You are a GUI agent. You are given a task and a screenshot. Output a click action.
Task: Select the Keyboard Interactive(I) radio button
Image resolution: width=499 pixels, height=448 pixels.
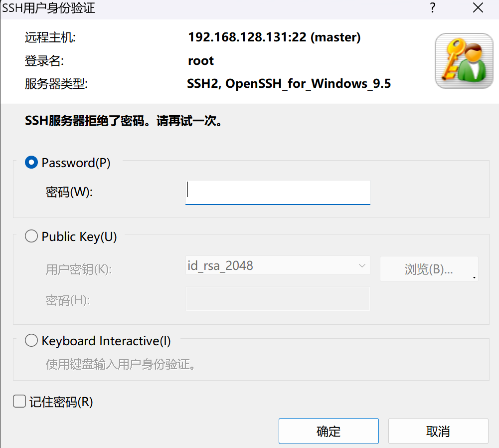pyautogui.click(x=31, y=340)
